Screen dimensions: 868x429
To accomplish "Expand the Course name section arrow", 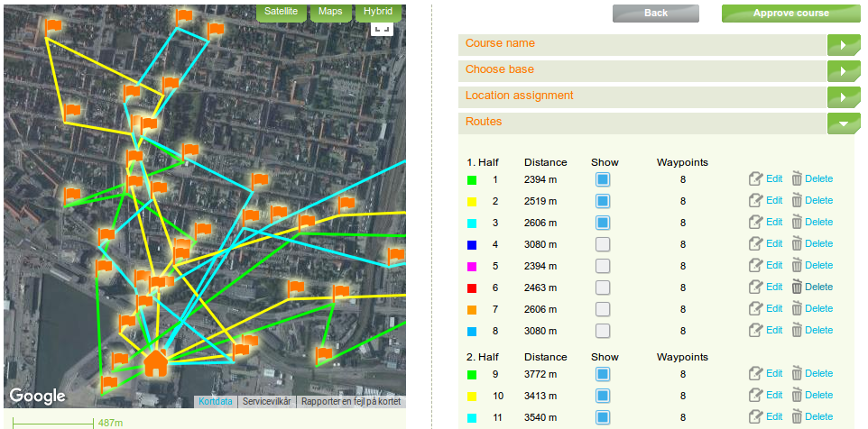I will pos(844,45).
